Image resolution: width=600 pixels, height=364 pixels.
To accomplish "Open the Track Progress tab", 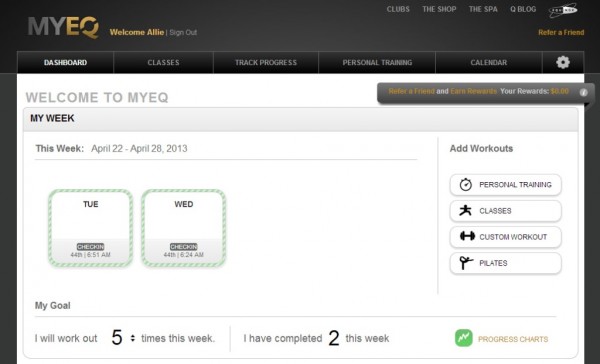I will click(x=266, y=62).
